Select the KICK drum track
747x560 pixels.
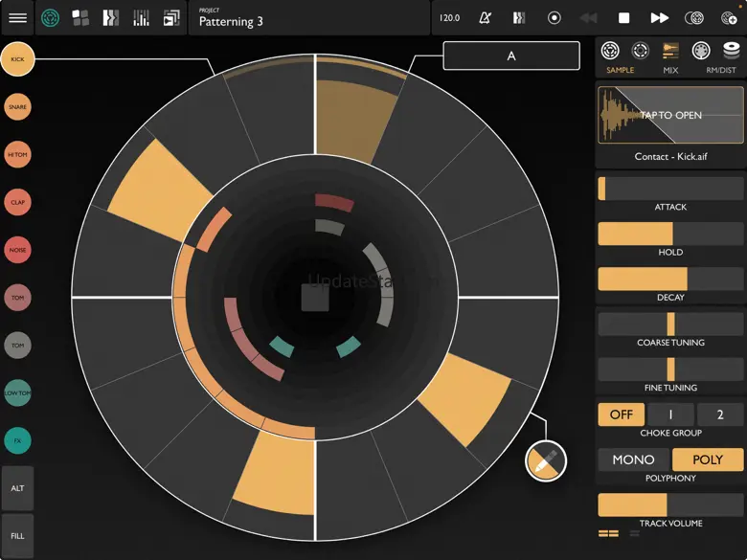point(18,59)
